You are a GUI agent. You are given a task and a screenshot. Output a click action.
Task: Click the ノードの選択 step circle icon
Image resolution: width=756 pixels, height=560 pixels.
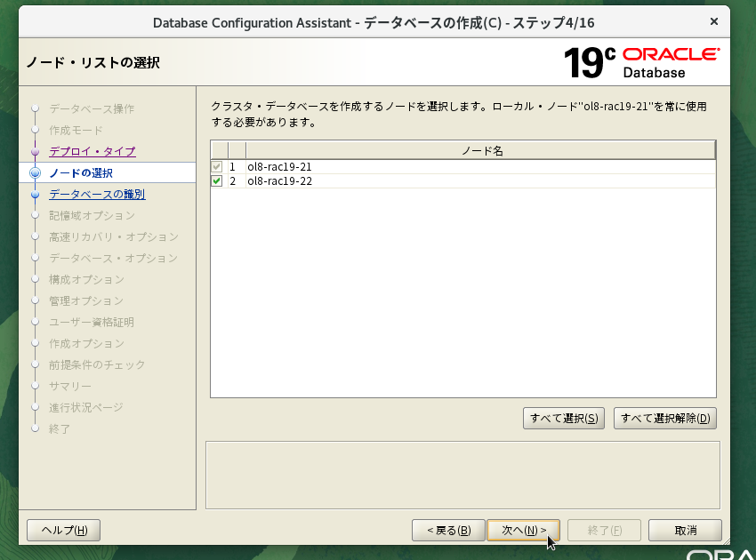coord(35,173)
